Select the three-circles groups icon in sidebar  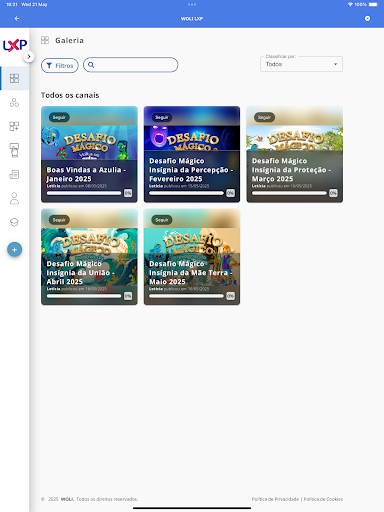14,102
